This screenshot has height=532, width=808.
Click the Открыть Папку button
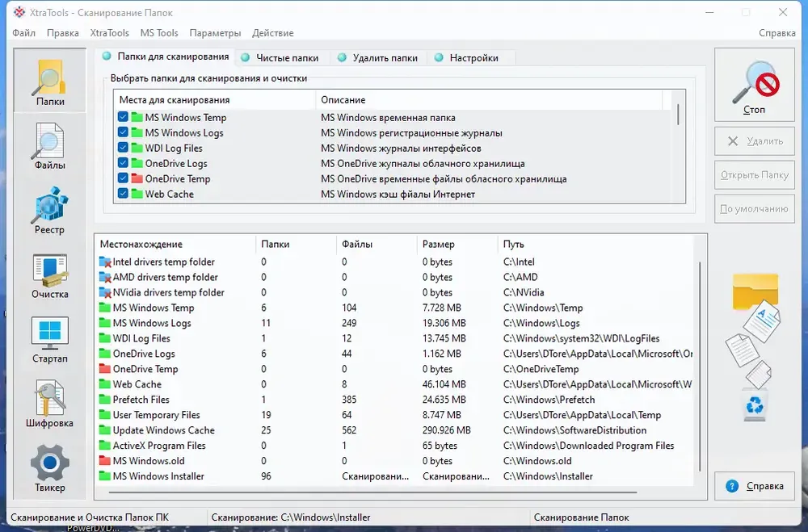tap(755, 175)
